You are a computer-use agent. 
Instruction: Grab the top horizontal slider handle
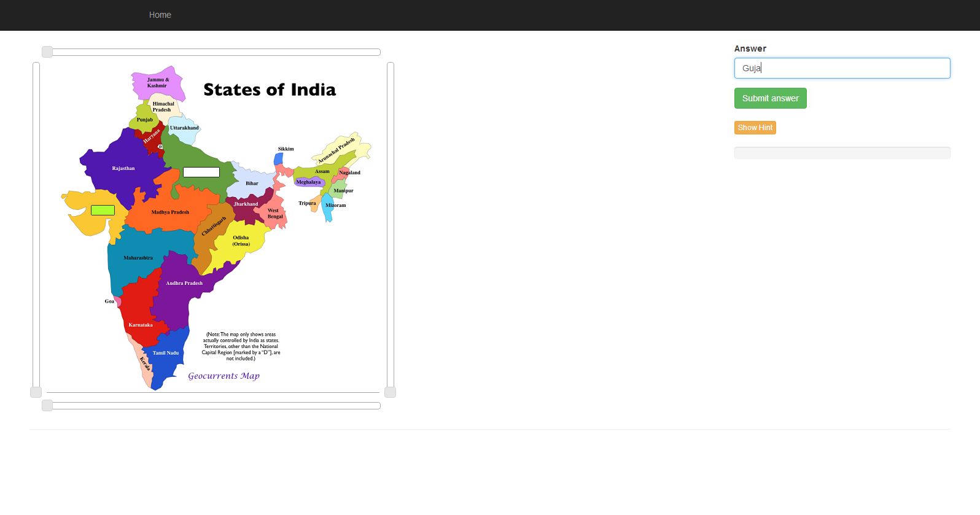point(47,52)
